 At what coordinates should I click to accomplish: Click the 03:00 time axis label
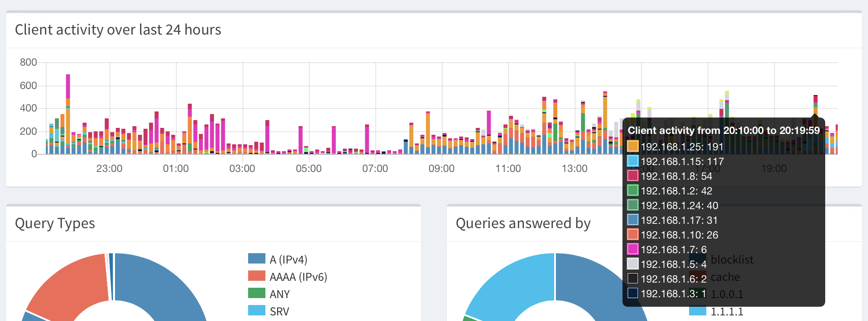click(x=242, y=168)
